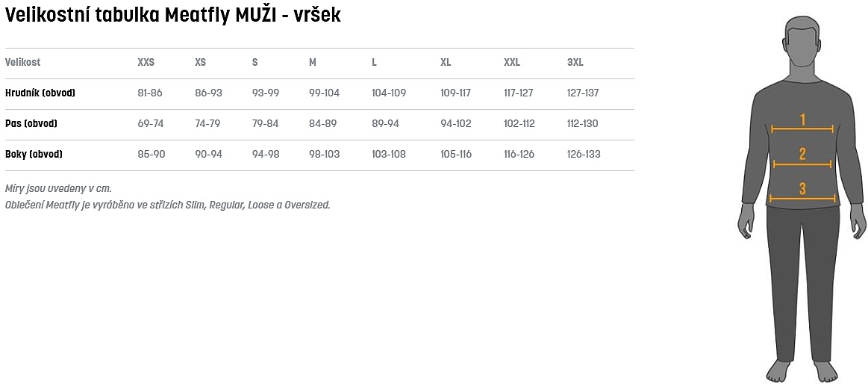Image resolution: width=868 pixels, height=384 pixels.
Task: Click waist measurement marker 2 on figure
Action: click(x=802, y=155)
